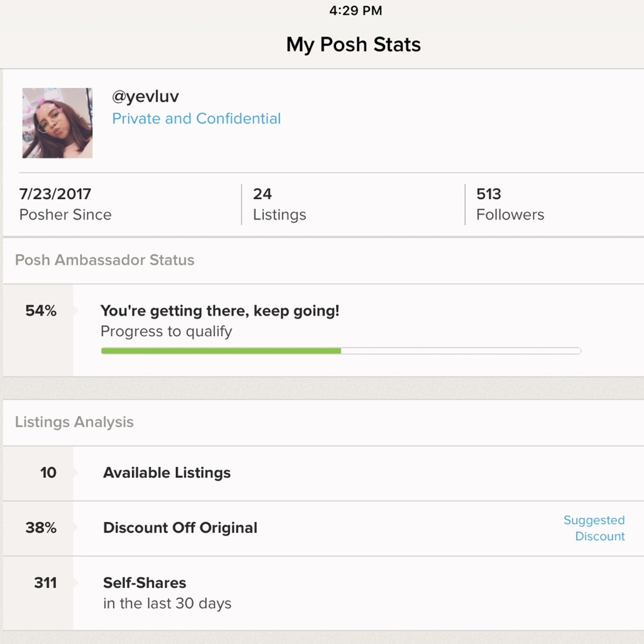Select the Discount Off Original row
The width and height of the screenshot is (644, 644).
323,528
